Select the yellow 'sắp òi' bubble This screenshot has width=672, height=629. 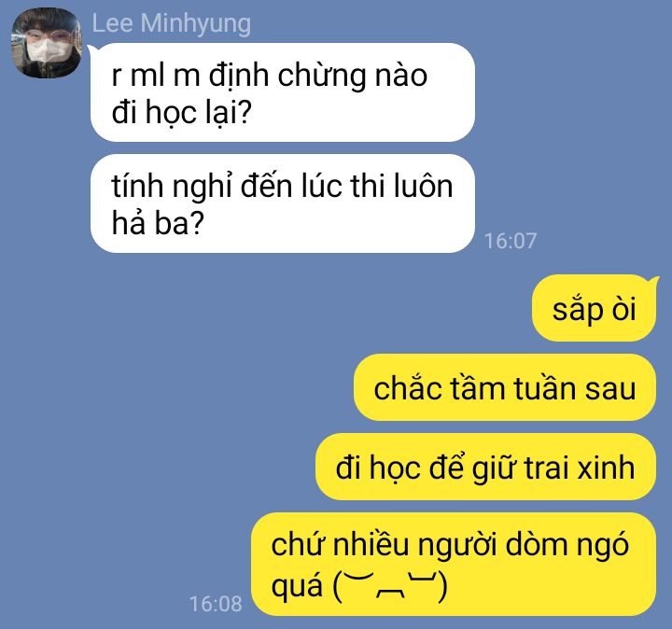[594, 309]
